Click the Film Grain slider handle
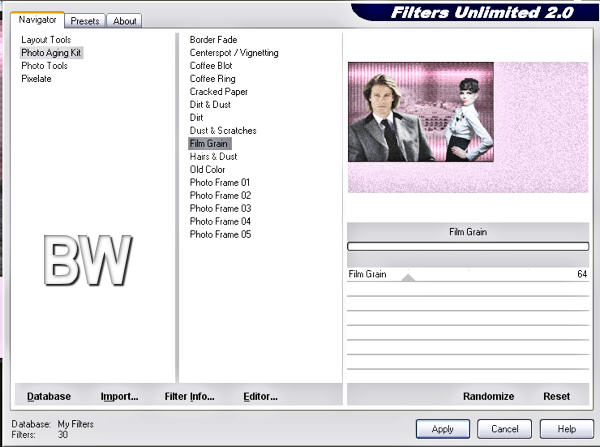Screen dimensions: 600x447 click(408, 277)
